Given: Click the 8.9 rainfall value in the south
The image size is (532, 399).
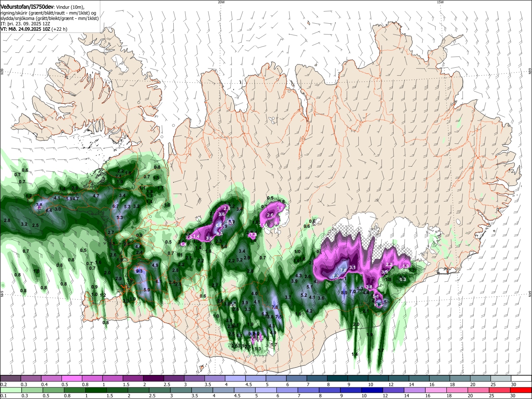Looking at the screenshot, I should pyautogui.click(x=344, y=293).
